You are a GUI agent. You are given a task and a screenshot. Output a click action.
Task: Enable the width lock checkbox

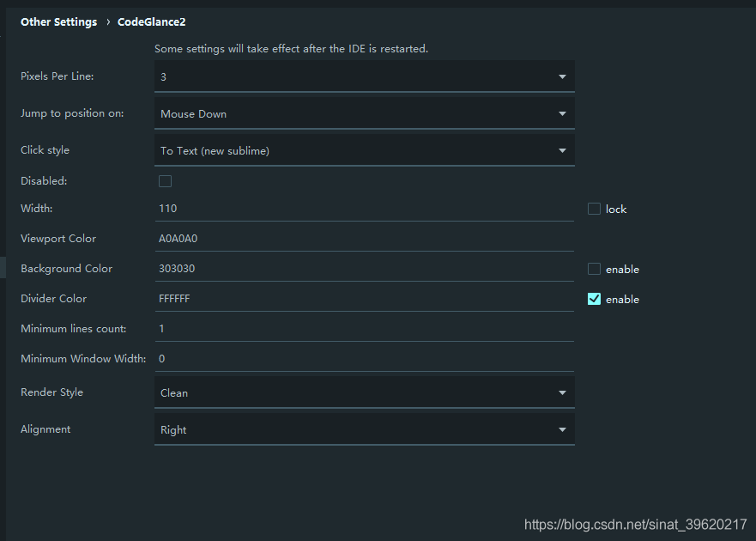[x=594, y=209]
